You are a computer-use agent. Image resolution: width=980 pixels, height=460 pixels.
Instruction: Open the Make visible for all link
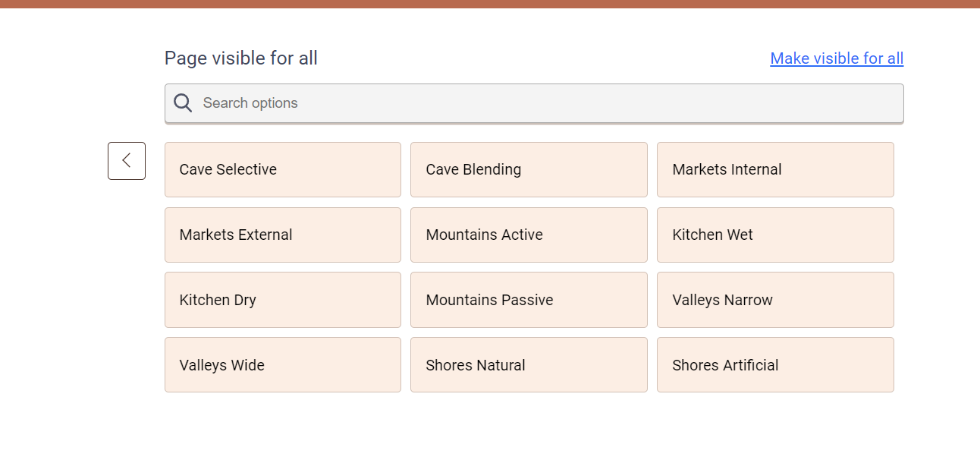pyautogui.click(x=837, y=58)
